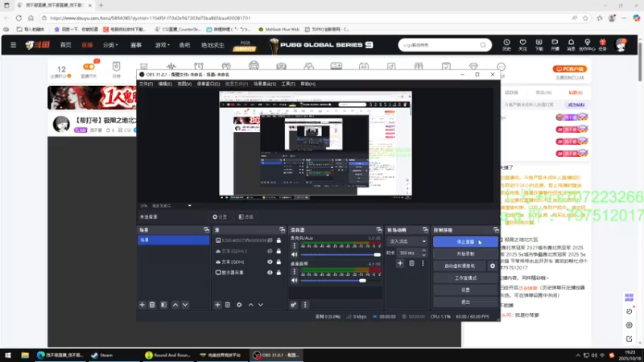This screenshot has width=644, height=362.
Task: Add a transition with plus icon
Action: click(400, 264)
